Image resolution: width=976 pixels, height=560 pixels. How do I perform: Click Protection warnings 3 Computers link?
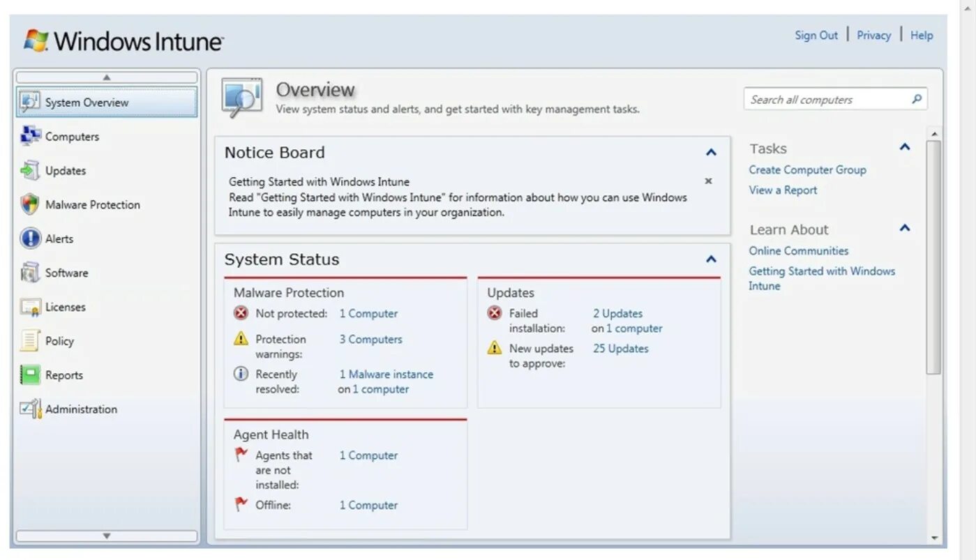pos(370,340)
